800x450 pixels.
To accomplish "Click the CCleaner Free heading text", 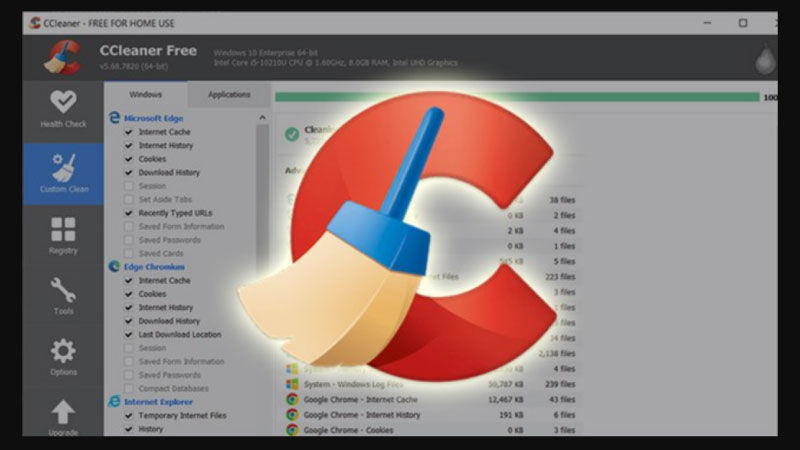I will [x=148, y=51].
